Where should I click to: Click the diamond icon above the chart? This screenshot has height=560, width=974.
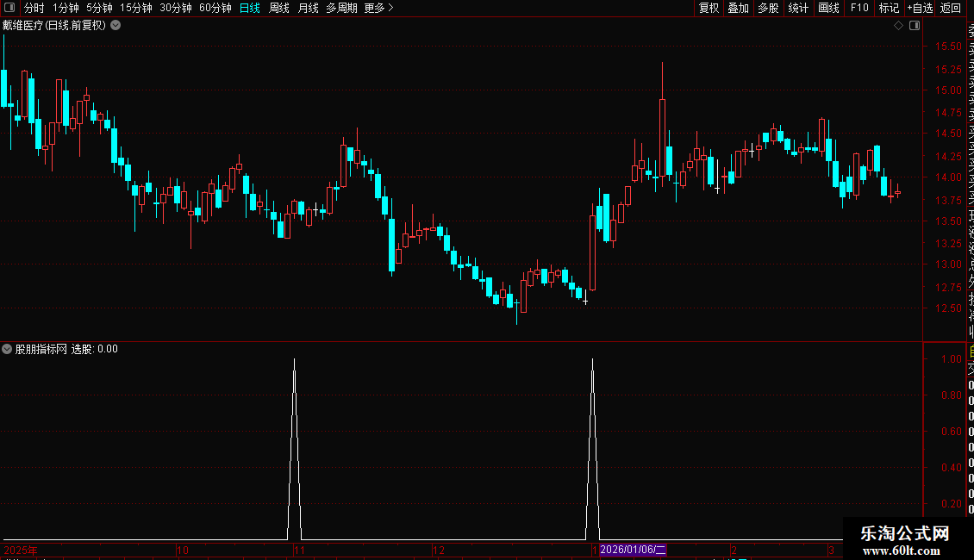pos(898,26)
